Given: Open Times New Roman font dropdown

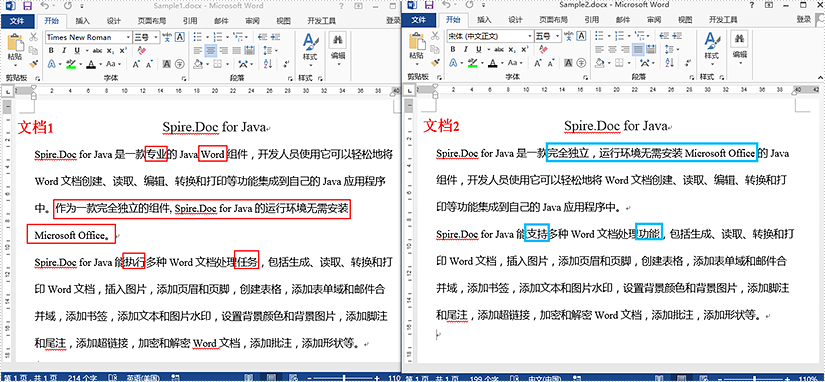Looking at the screenshot, I should 128,37.
